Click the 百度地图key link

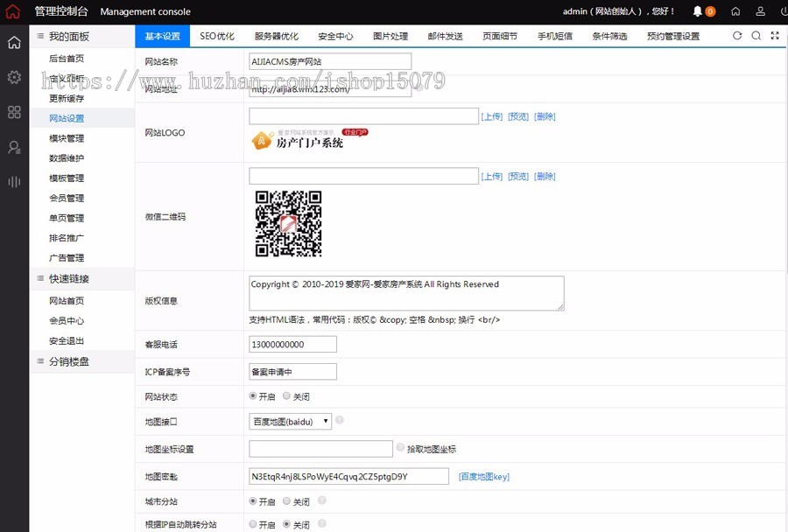point(483,477)
